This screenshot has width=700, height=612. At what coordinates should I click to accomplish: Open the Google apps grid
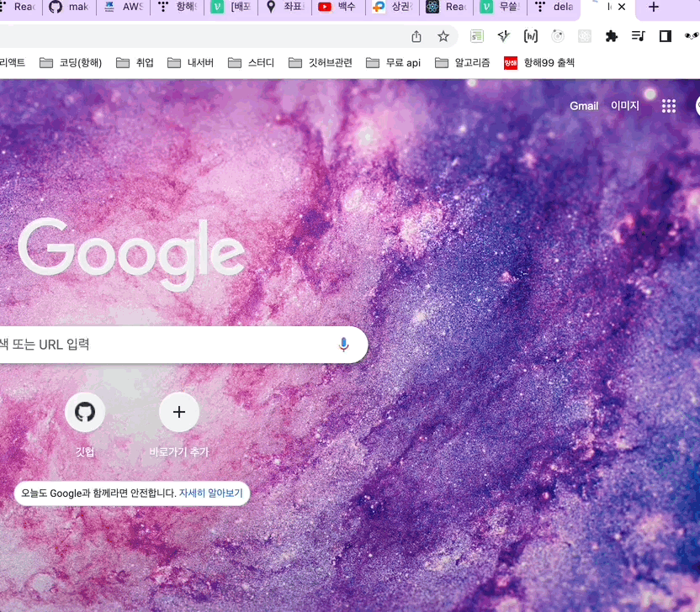[668, 106]
